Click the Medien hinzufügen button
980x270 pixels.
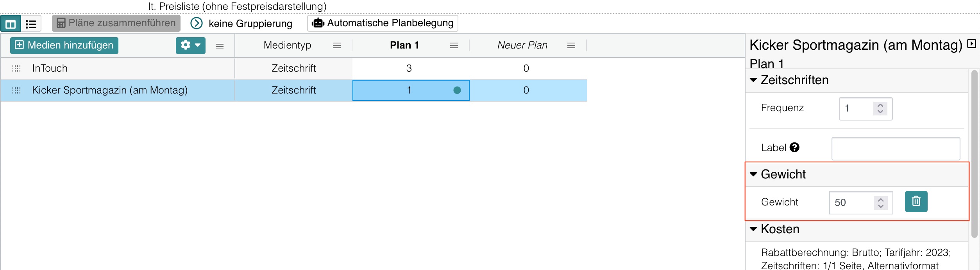point(64,45)
